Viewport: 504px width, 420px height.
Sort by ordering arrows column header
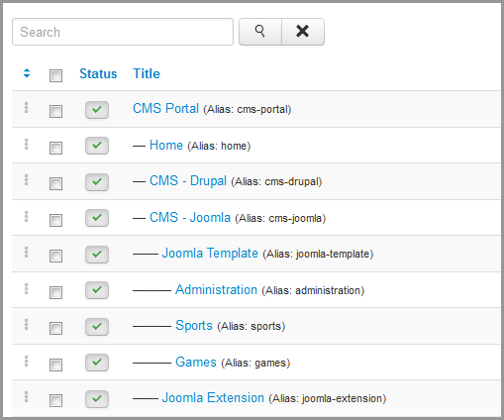tap(27, 73)
